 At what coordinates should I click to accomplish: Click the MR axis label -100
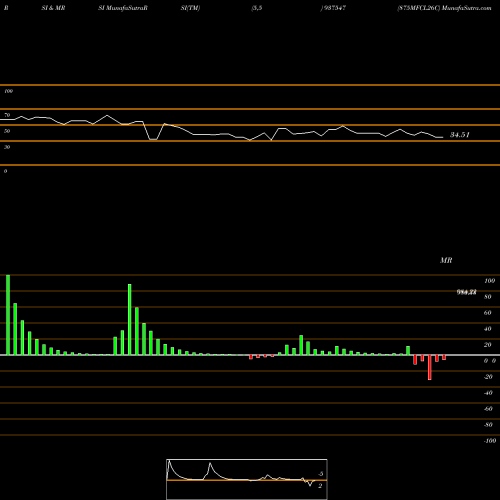point(490,441)
